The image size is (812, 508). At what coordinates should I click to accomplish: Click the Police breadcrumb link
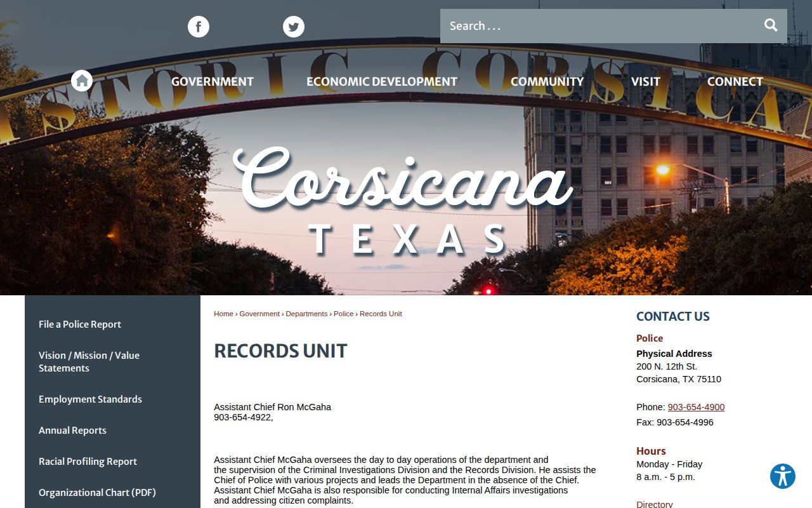point(343,314)
